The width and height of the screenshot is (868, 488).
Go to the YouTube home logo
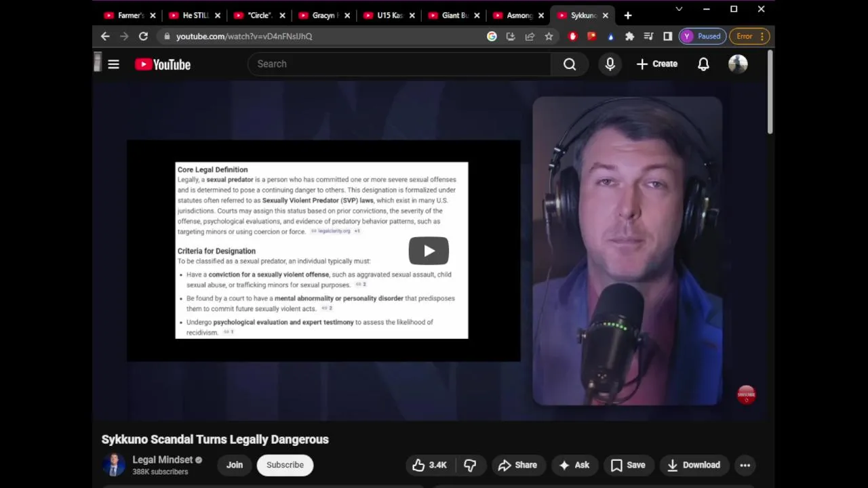click(x=163, y=64)
